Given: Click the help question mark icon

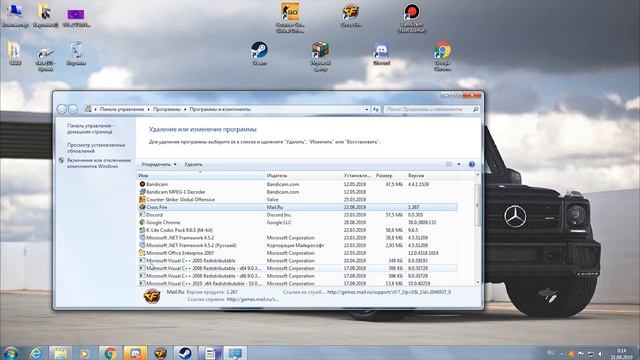Looking at the screenshot, I should tap(471, 164).
